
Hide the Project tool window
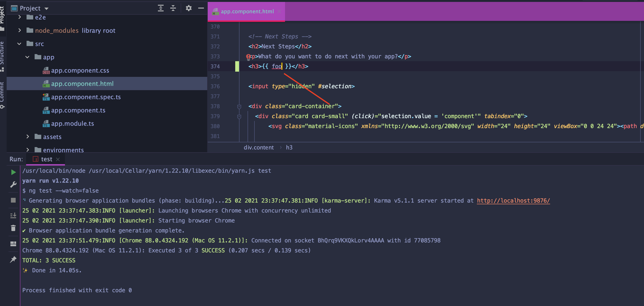(201, 8)
